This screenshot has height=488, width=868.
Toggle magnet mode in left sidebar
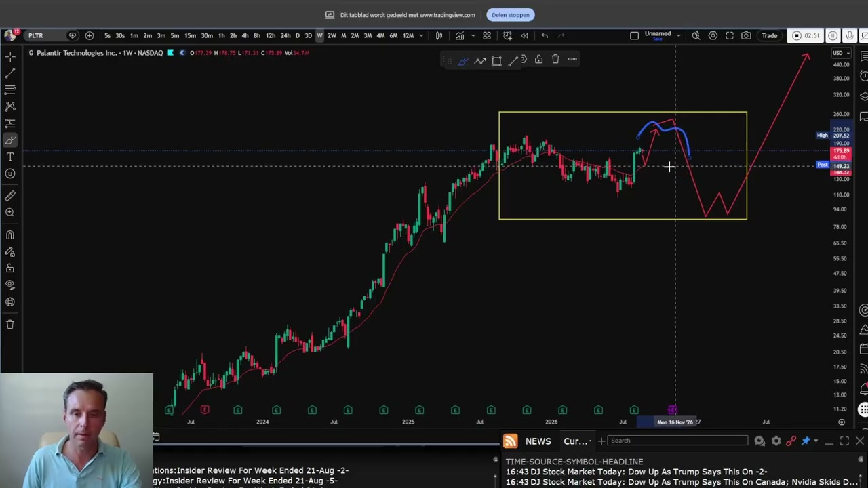click(10, 235)
